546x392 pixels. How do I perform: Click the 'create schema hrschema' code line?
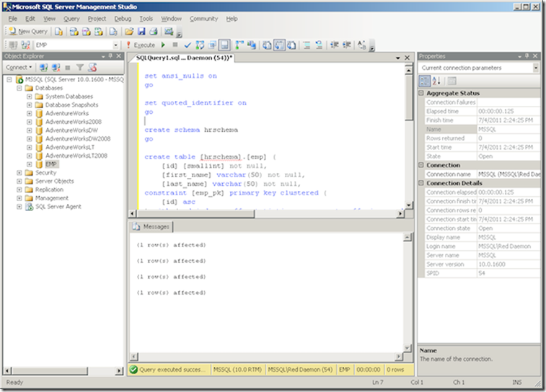click(191, 130)
